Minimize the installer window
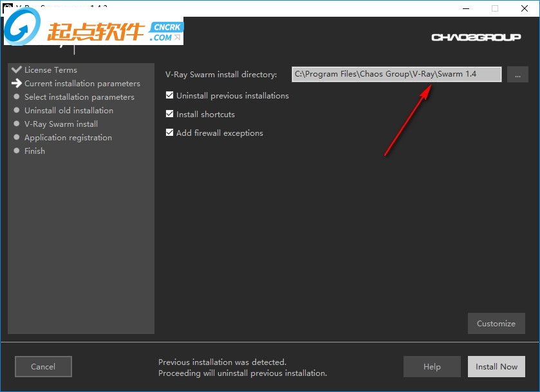Image resolution: width=540 pixels, height=392 pixels. pyautogui.click(x=466, y=8)
